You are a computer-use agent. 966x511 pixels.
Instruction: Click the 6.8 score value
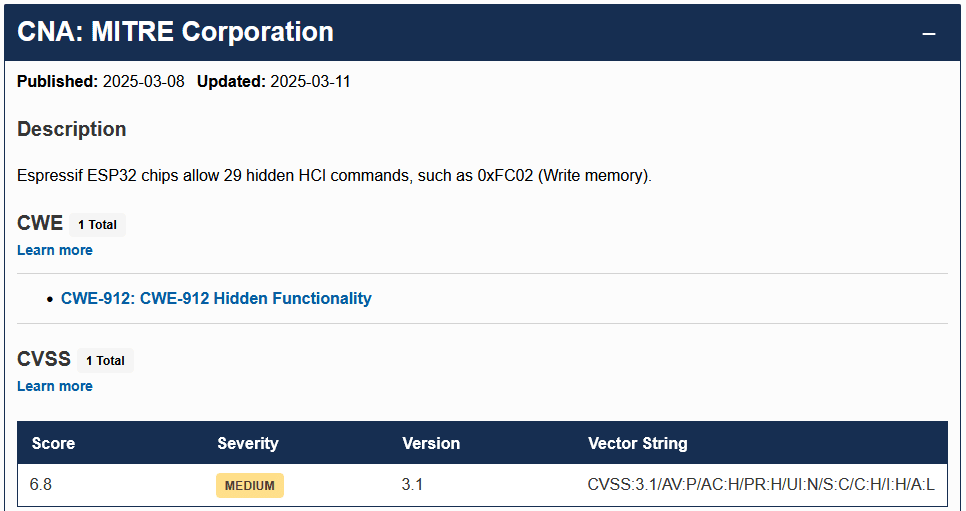coord(41,485)
